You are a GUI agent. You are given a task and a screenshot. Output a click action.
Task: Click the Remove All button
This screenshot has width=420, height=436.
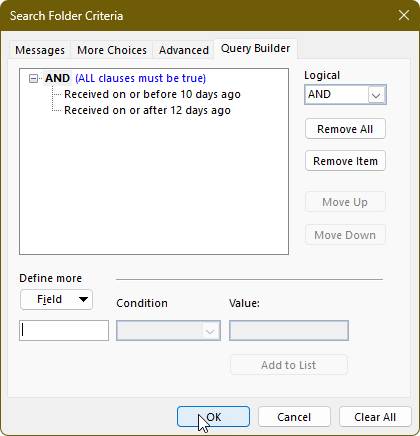[x=345, y=129]
